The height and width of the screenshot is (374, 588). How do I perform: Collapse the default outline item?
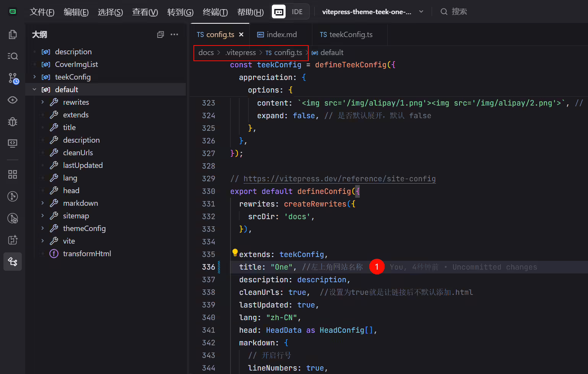[x=34, y=89]
